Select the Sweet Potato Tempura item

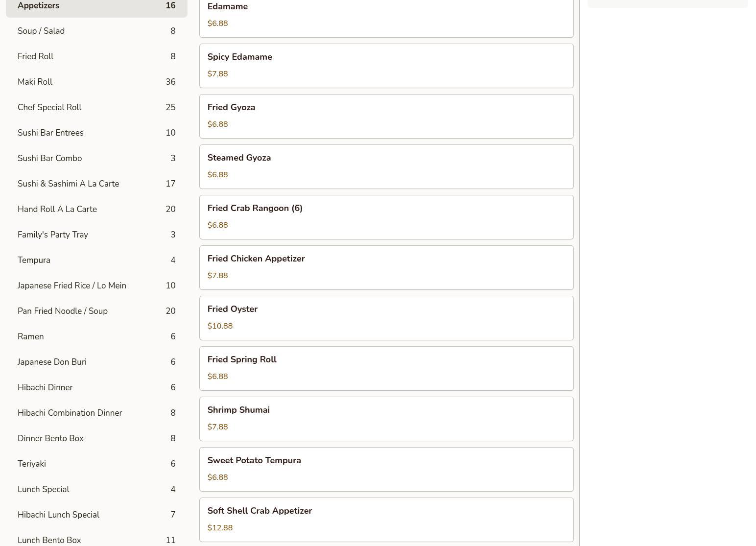(386, 469)
